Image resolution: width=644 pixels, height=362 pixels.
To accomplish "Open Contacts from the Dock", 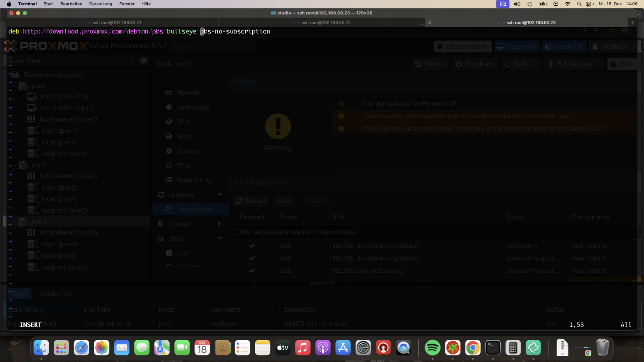I will (222, 348).
